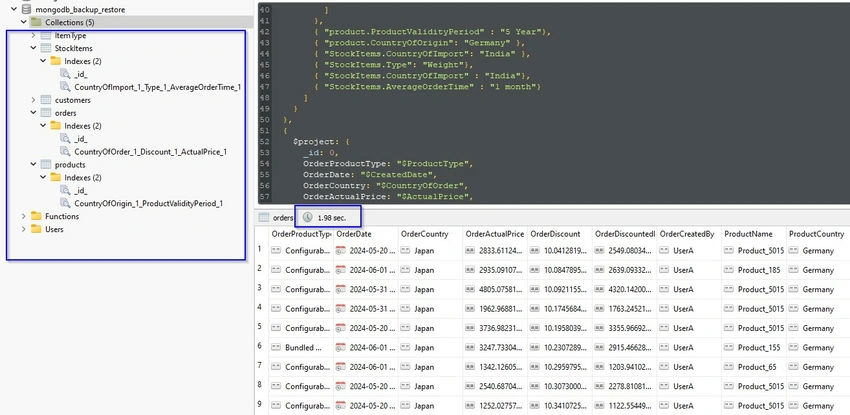
Task: Click the 2833.61124 price cell in row 1
Action: coord(494,251)
